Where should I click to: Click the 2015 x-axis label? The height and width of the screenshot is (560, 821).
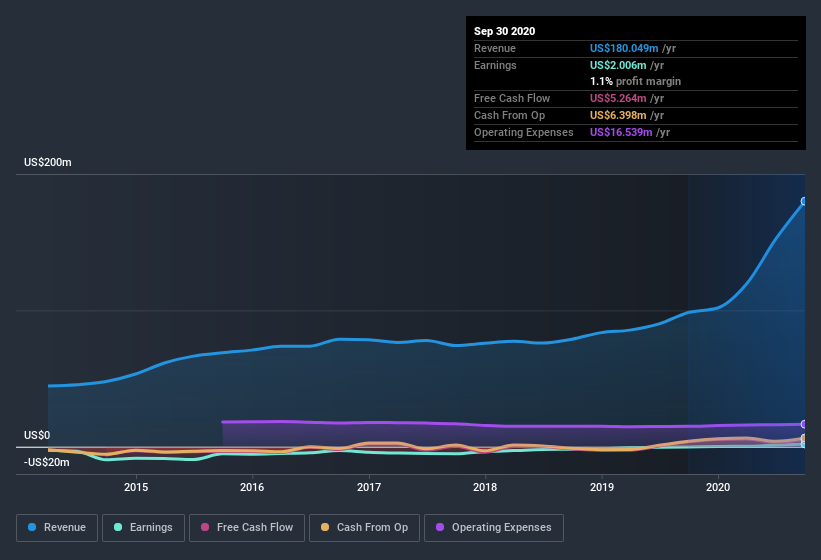[x=136, y=487]
